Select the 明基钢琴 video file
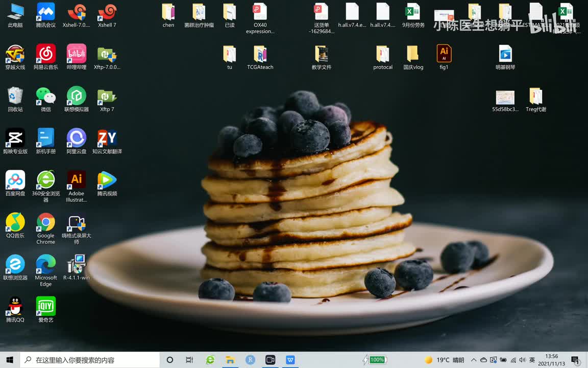Image resolution: width=588 pixels, height=368 pixels. 505,57
